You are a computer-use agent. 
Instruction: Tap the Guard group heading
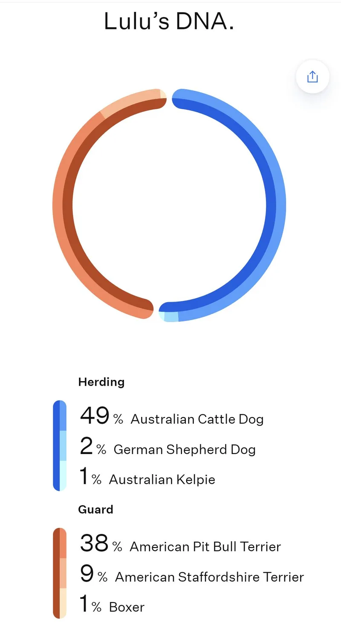pos(95,509)
